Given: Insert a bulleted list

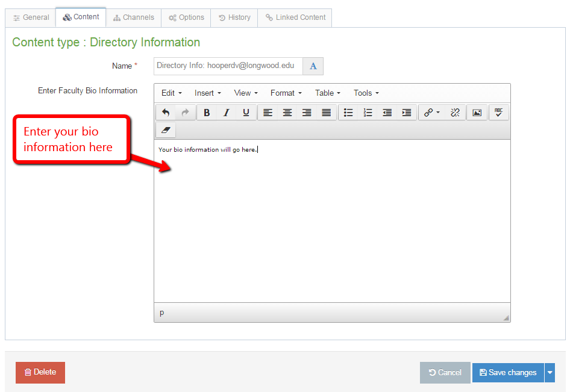Looking at the screenshot, I should pos(348,113).
